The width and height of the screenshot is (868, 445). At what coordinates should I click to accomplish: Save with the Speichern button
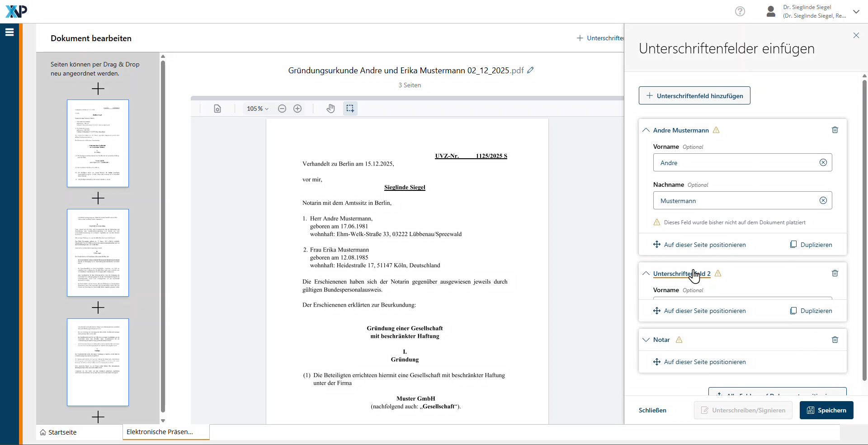click(826, 410)
